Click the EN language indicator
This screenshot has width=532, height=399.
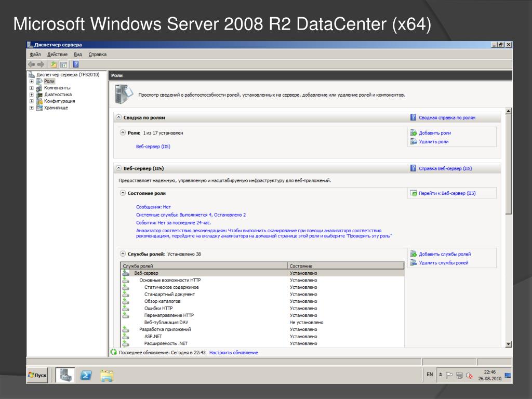click(430, 375)
